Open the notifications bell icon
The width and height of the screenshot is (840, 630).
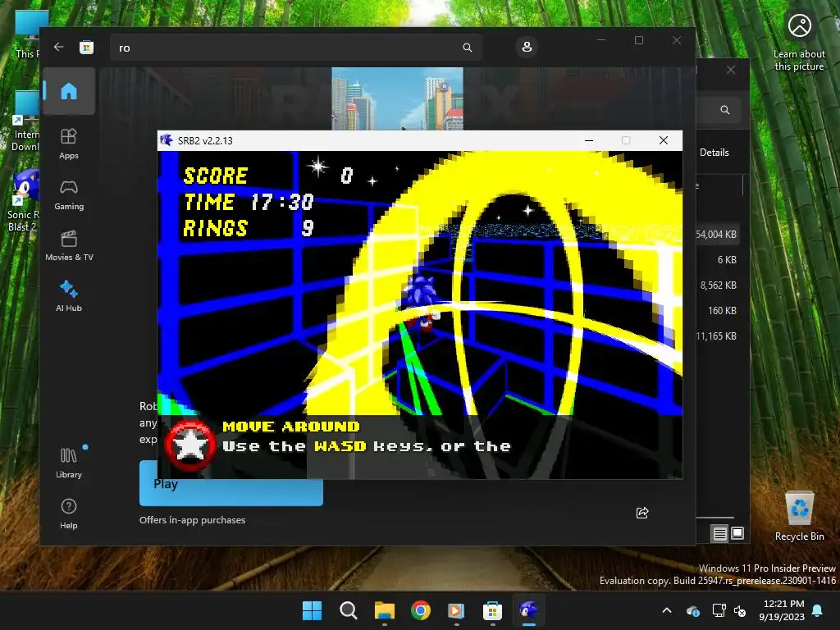(818, 610)
